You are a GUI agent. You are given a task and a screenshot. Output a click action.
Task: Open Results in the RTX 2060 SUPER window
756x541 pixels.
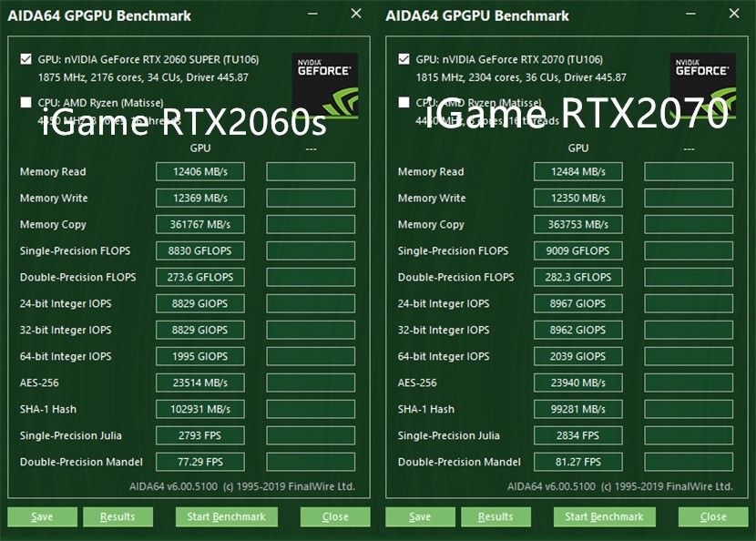(117, 516)
